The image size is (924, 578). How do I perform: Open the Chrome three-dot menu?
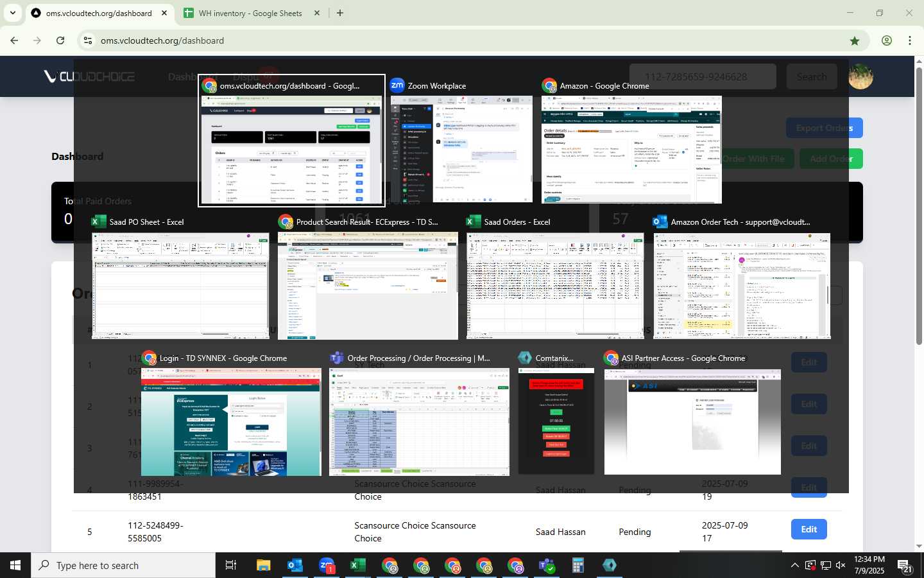[910, 40]
